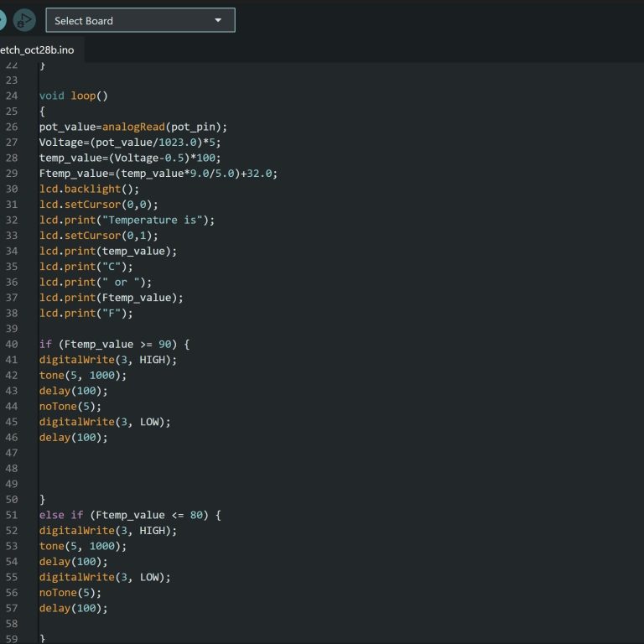Click the analogRead(pot_pin) code line
The width and height of the screenshot is (644, 644).
[133, 127]
